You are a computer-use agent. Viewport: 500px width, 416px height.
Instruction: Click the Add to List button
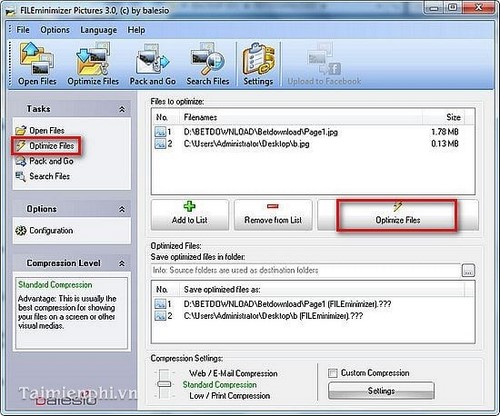point(190,215)
